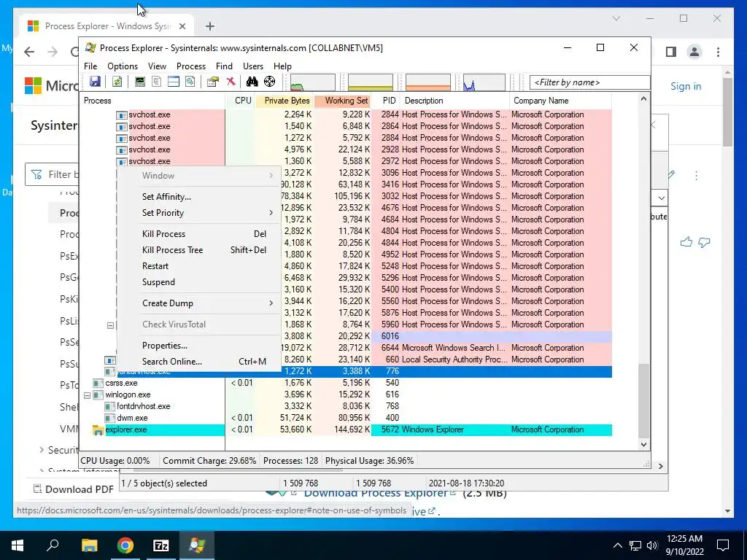
Task: Click the Filter by name input field
Action: point(589,82)
